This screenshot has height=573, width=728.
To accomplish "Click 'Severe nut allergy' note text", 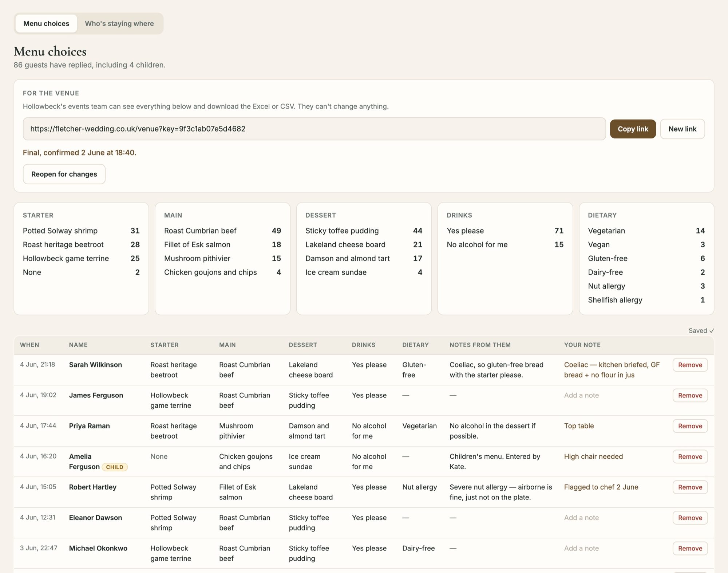I will click(x=500, y=492).
